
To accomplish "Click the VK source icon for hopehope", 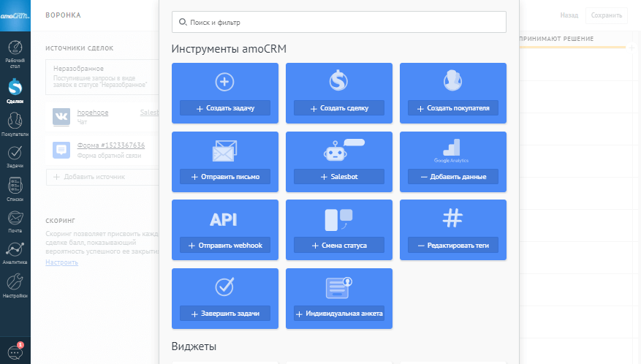I will click(x=61, y=116).
